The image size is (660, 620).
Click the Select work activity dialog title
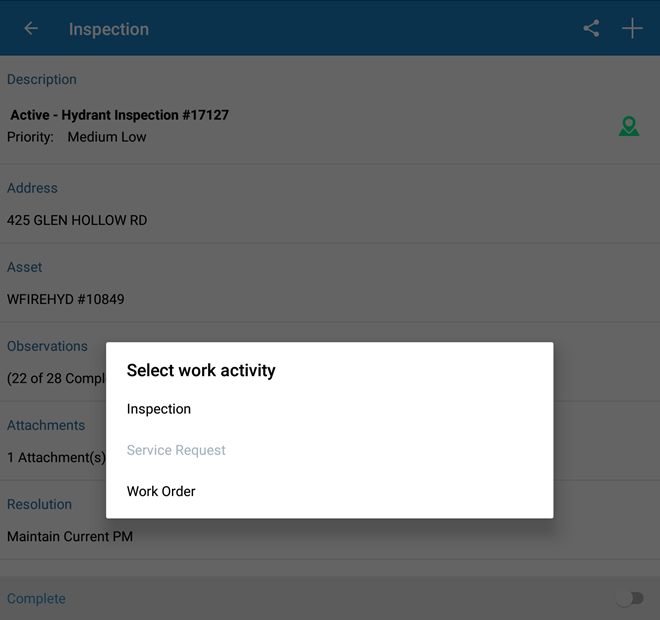pyautogui.click(x=201, y=370)
